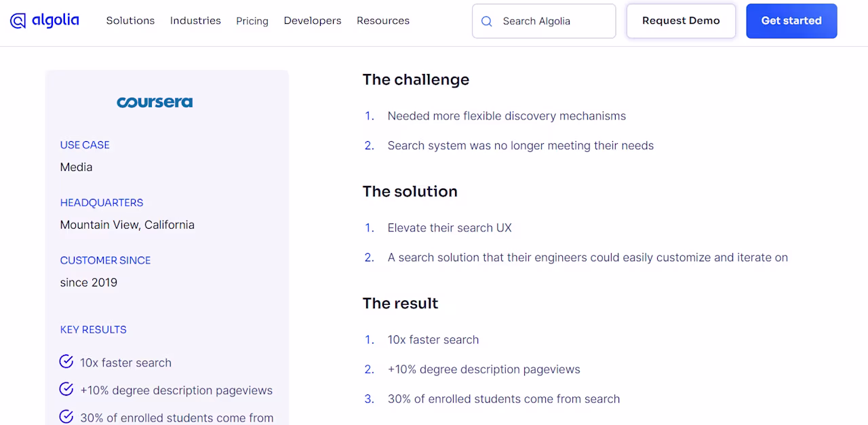Open the Solutions menu
Screen dimensions: 868x425
(130, 21)
